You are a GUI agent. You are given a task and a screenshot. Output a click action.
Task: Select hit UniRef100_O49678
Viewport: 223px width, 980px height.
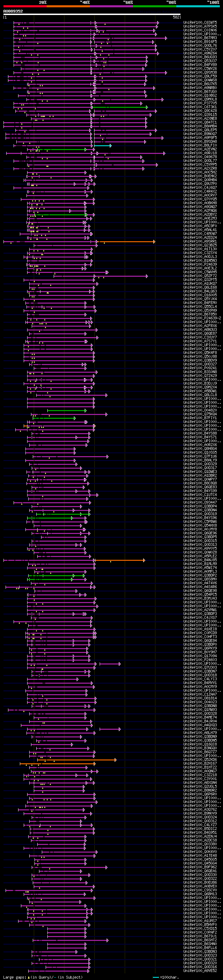pyautogui.click(x=200, y=157)
